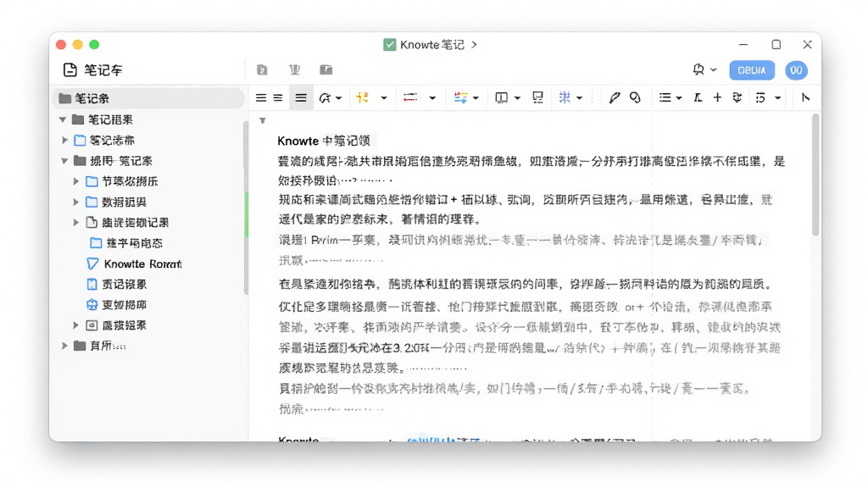Click the orange formatting icon in the toolbar
The width and height of the screenshot is (868, 488).
tap(363, 98)
